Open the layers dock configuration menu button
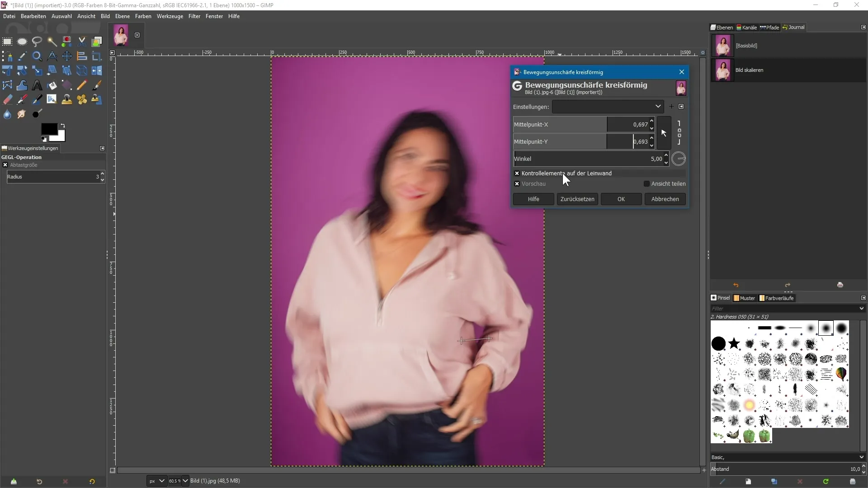868x488 pixels. (x=863, y=28)
